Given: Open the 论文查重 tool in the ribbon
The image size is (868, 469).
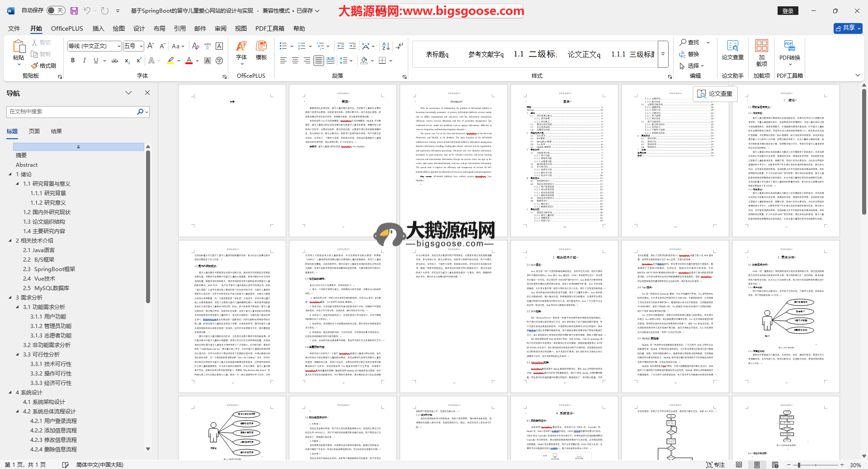Looking at the screenshot, I should 732,50.
